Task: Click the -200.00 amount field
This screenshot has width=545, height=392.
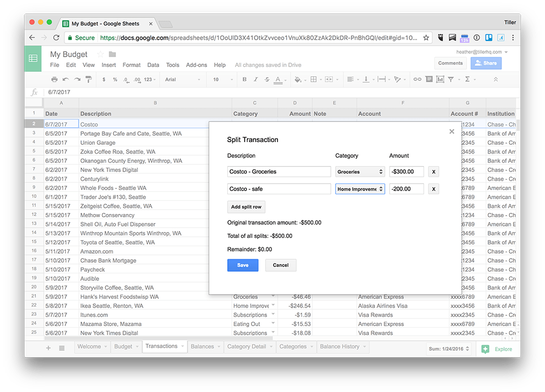Action: point(407,189)
